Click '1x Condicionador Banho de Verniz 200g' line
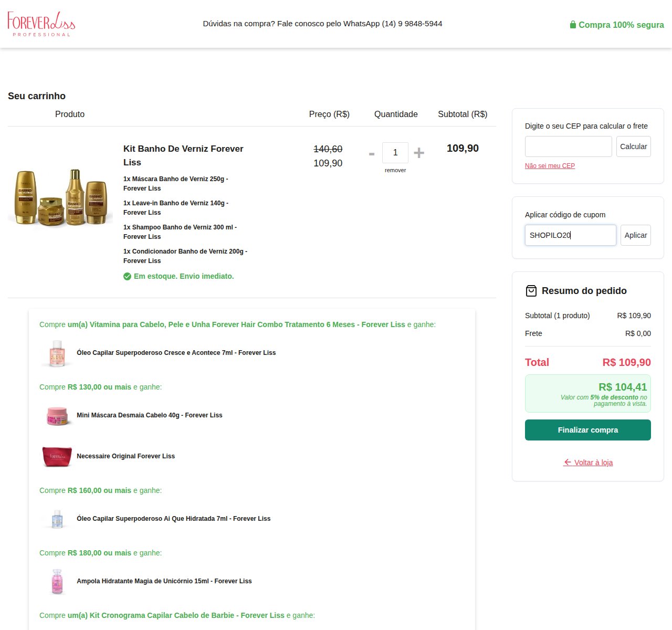Viewport: 672px width, 630px height. tap(185, 256)
